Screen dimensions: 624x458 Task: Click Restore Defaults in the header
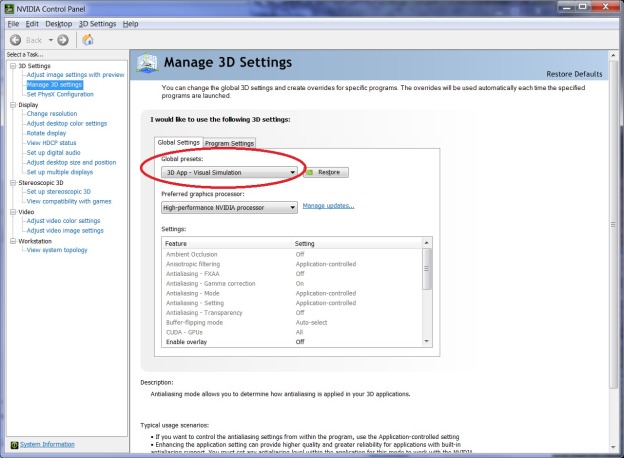click(574, 74)
